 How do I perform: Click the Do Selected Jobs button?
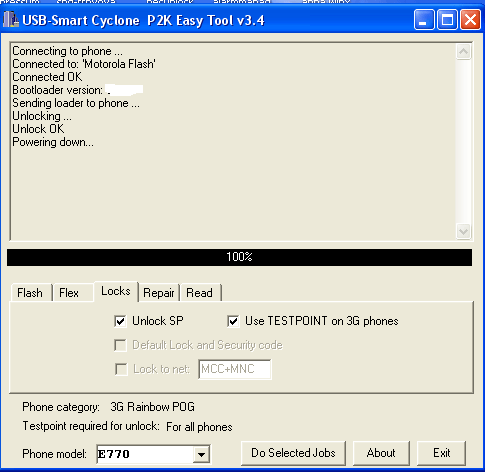293,453
